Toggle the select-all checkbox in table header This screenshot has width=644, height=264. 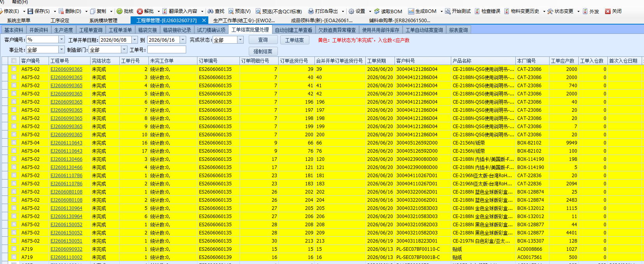(14, 61)
